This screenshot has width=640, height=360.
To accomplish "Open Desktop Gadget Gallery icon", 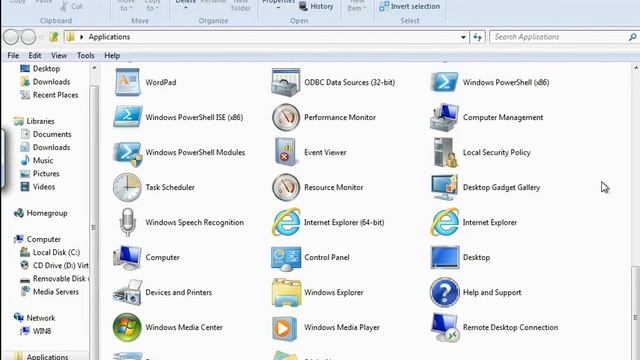I will coord(444,187).
